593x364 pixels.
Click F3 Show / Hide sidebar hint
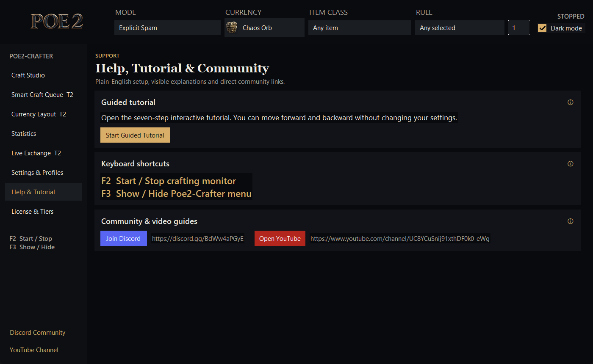pos(32,247)
